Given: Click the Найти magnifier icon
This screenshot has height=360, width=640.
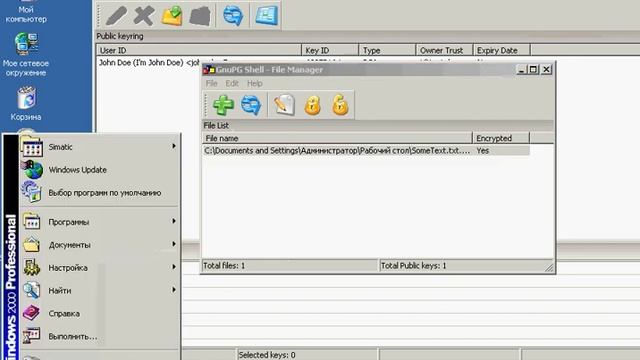Looking at the screenshot, I should 31,291.
